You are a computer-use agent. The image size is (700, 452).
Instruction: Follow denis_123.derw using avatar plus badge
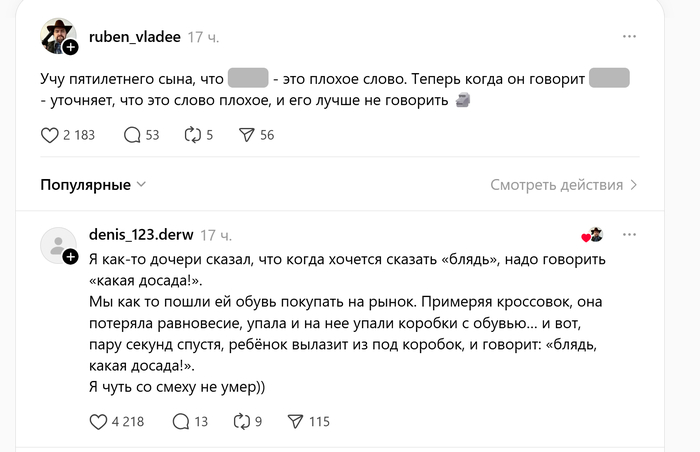coord(71,257)
